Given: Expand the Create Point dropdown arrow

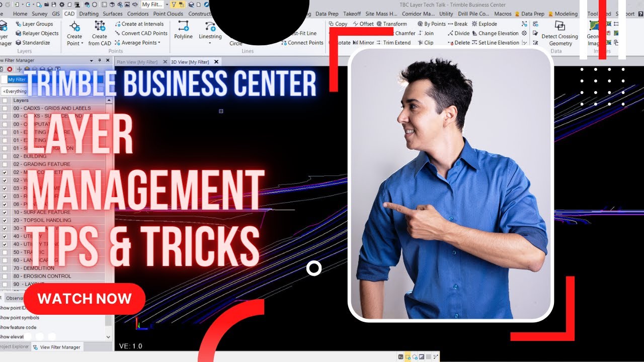Looking at the screenshot, I should 83,43.
